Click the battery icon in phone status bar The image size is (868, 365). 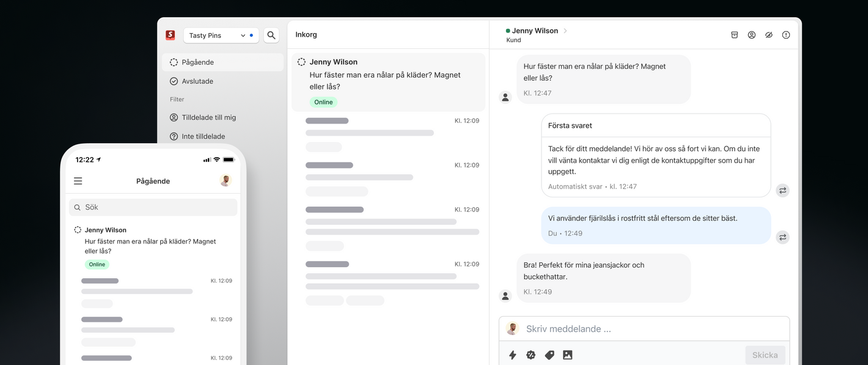pos(229,160)
